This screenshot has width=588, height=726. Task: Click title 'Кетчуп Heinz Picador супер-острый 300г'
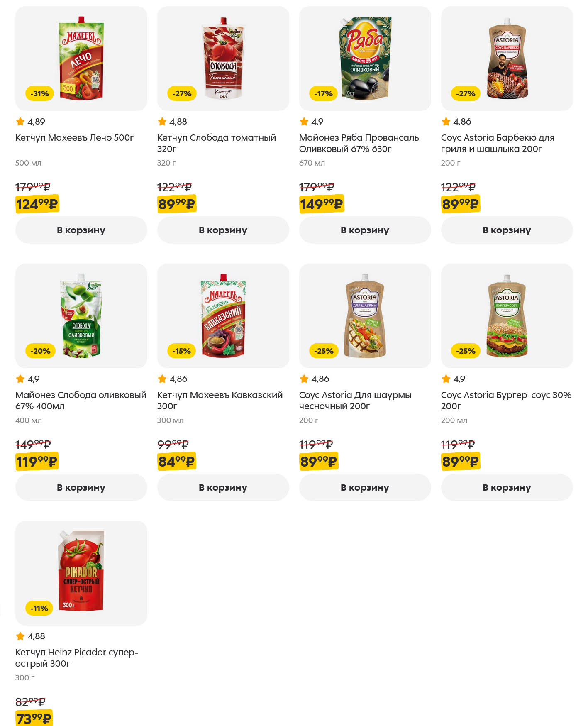[76, 658]
